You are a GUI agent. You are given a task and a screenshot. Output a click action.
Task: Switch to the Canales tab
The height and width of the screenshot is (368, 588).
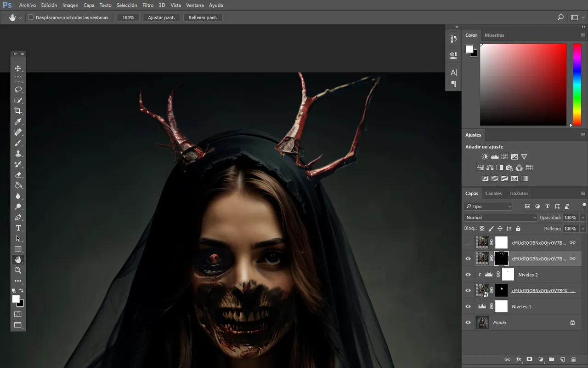pos(493,193)
